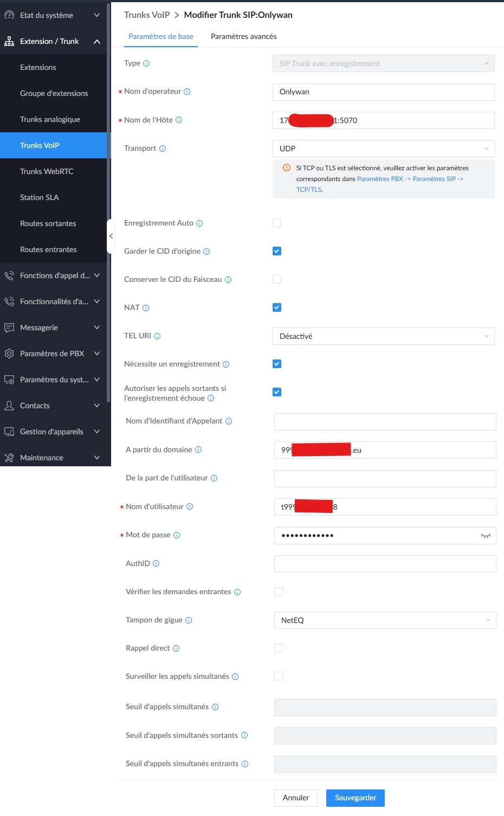Click the info icon beside Transport label
Image resolution: width=504 pixels, height=816 pixels.
(163, 149)
